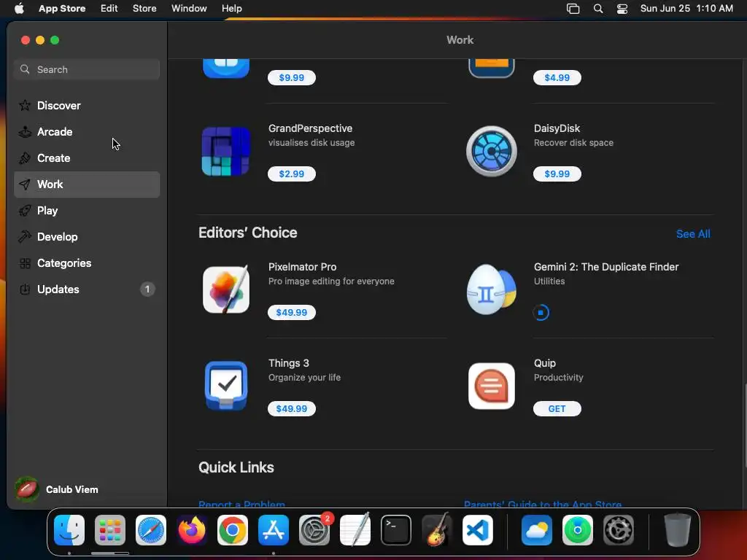The width and height of the screenshot is (747, 560).
Task: Open the Apple menu
Action: [19, 9]
